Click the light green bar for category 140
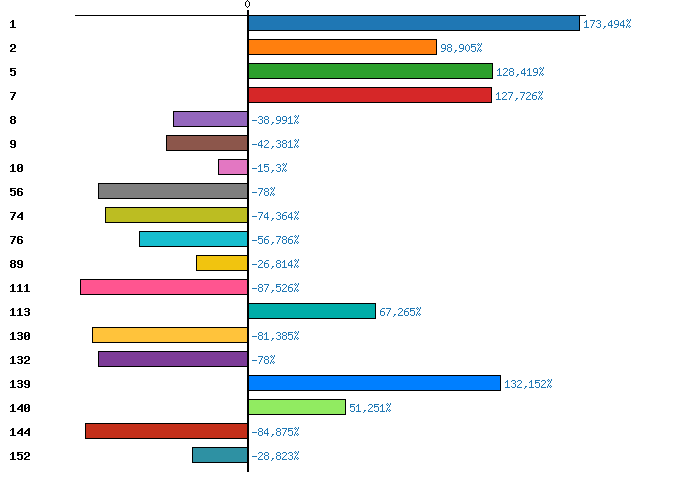This screenshot has height=501, width=700. [x=297, y=407]
